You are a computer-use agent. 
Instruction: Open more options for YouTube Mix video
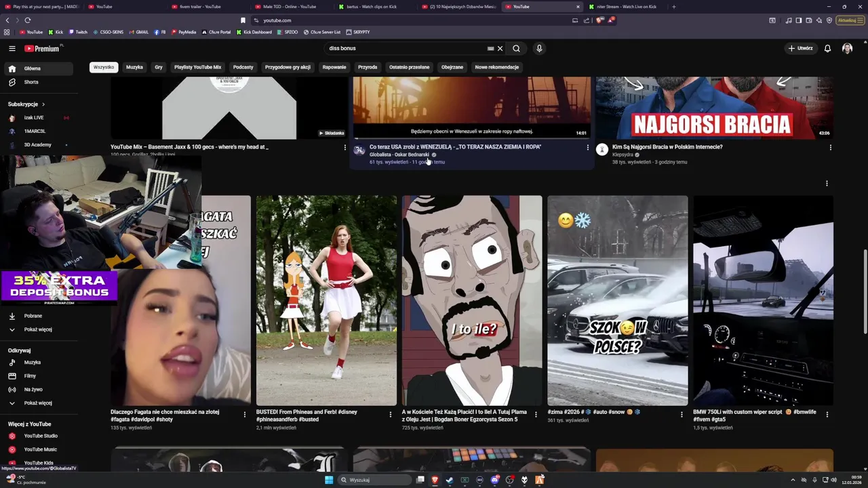coord(344,147)
